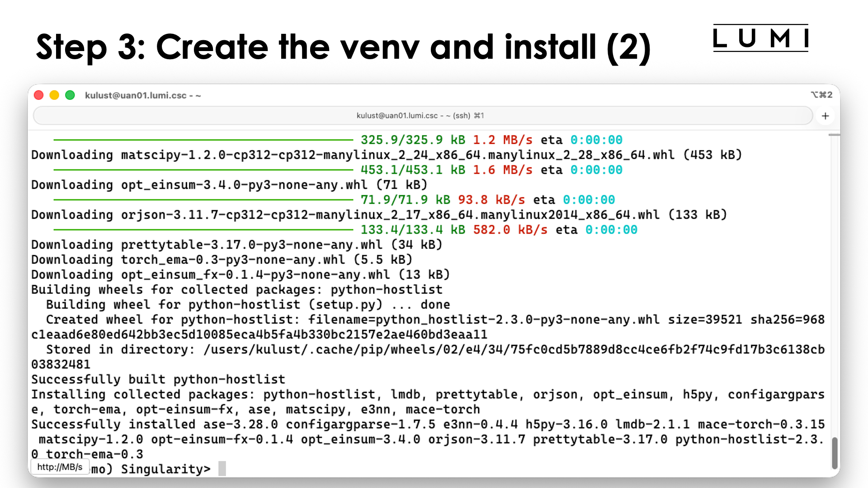The width and height of the screenshot is (868, 488).
Task: Click the green fullscreen traffic light
Action: click(x=70, y=95)
